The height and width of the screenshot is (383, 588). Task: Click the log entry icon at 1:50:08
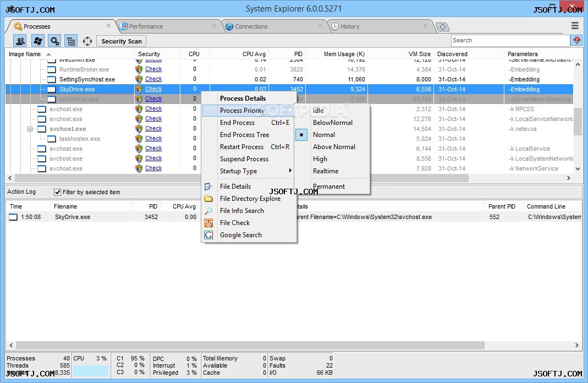click(x=13, y=217)
